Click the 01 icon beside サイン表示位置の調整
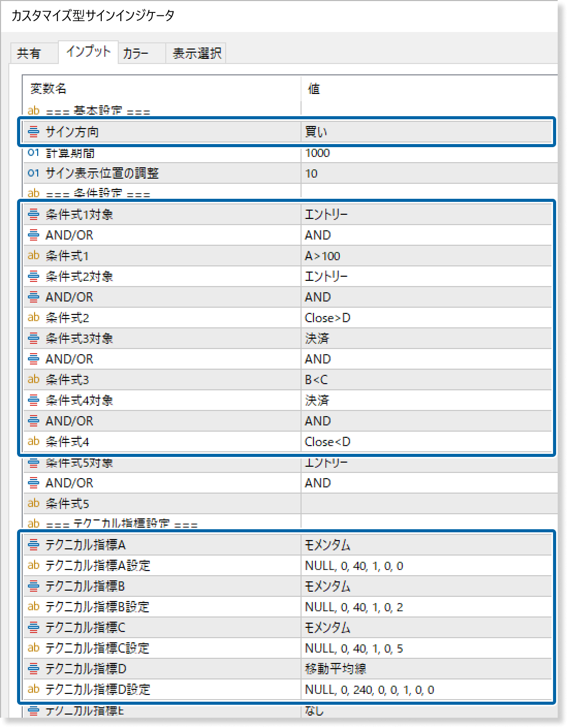 click(x=33, y=173)
